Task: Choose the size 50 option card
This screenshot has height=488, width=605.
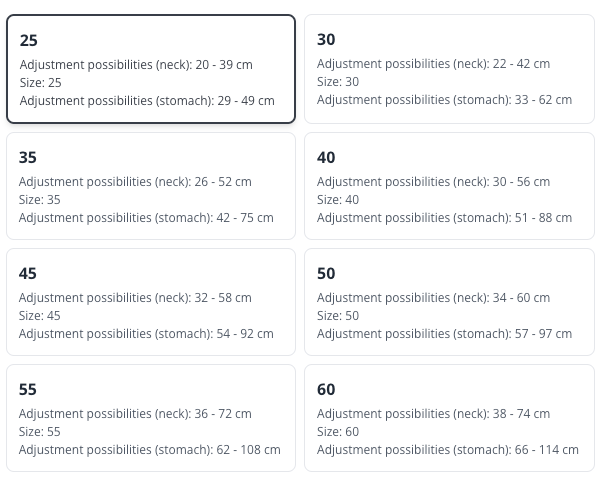Action: click(x=449, y=303)
